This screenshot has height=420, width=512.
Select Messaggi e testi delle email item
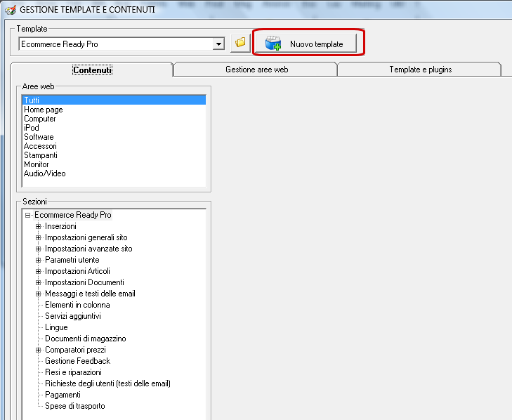(90, 294)
